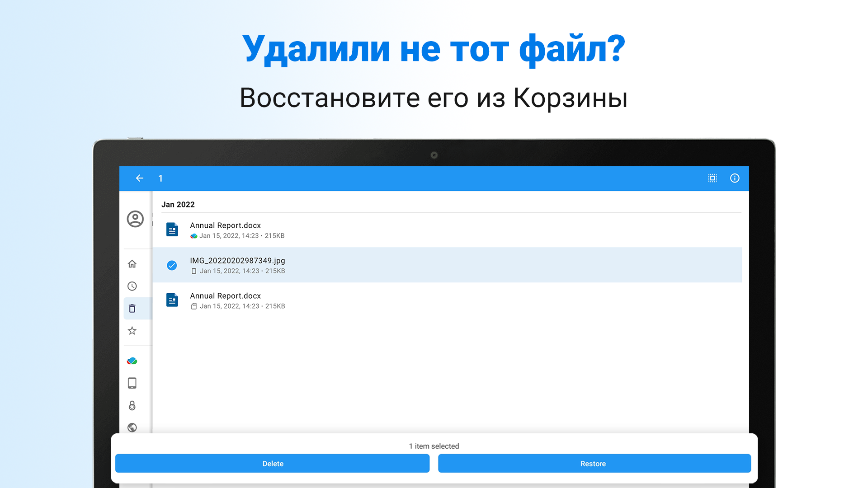Select last Annual Report.docx document icon
The image size is (868, 488).
pos(172,300)
